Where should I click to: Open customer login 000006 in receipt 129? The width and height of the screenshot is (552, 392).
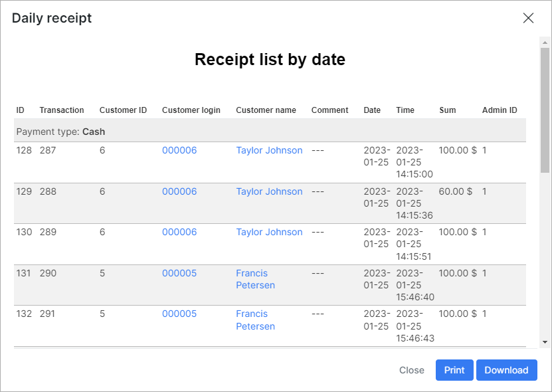pos(179,191)
